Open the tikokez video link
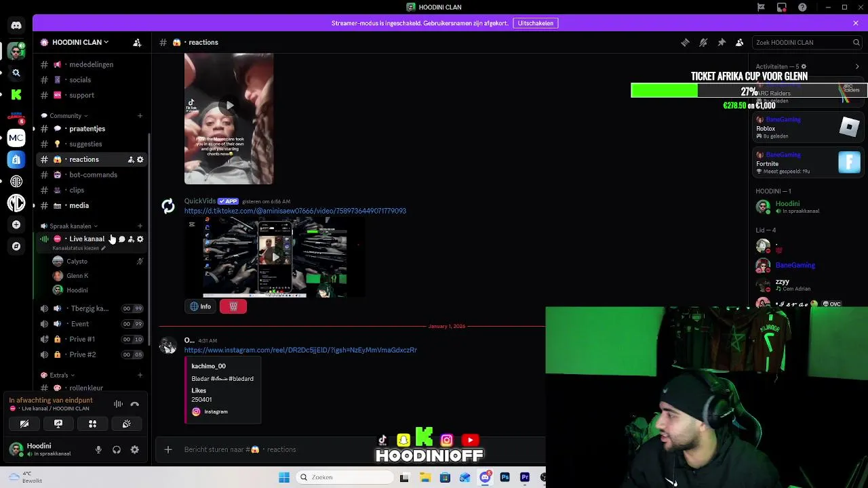 pyautogui.click(x=295, y=211)
